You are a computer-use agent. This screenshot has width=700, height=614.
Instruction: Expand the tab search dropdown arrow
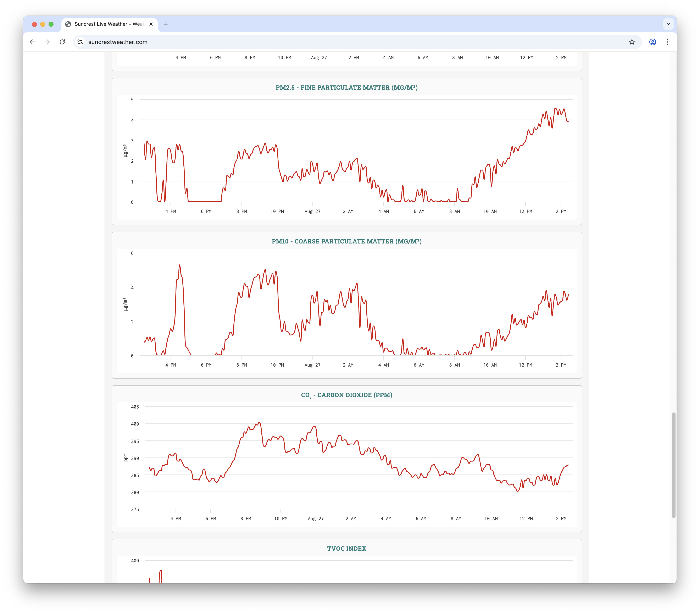668,24
